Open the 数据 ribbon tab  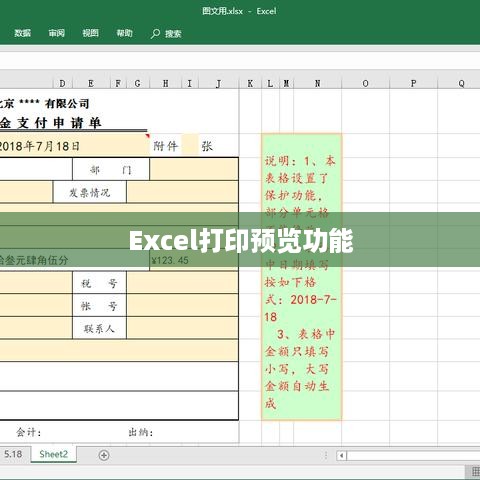pos(23,33)
